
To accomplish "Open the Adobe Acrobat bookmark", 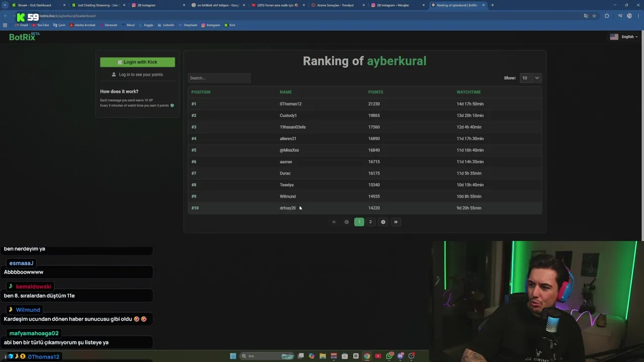I will [82, 25].
